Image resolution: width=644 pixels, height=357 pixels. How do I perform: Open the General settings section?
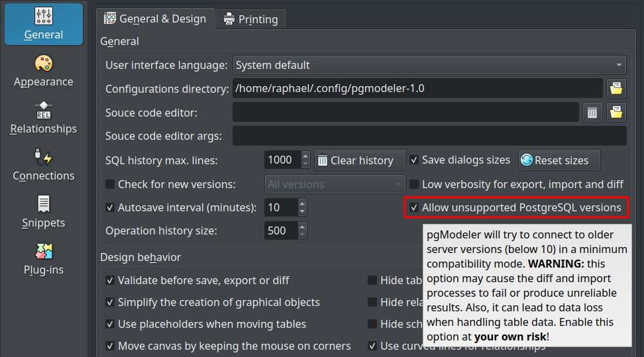44,25
